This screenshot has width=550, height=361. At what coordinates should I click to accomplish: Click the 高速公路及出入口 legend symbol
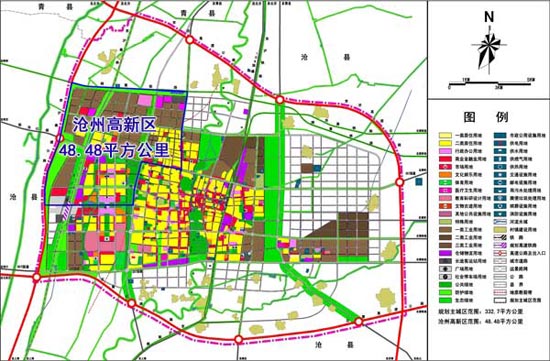coord(499,253)
